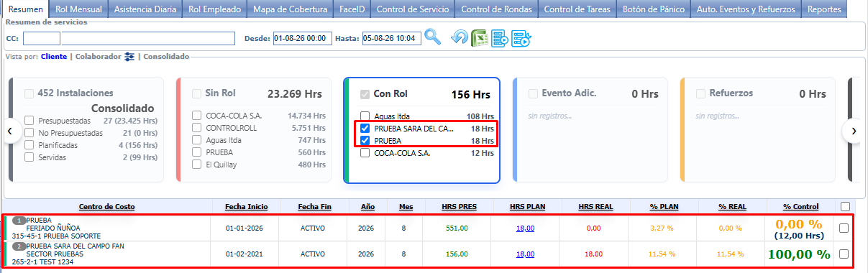Click the number 1 badge on PRUEBA row
Image resolution: width=868 pixels, height=273 pixels.
coord(19,220)
